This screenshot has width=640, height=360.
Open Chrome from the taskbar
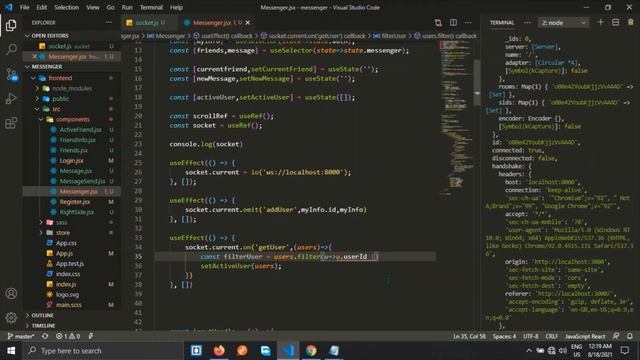[x=311, y=351]
